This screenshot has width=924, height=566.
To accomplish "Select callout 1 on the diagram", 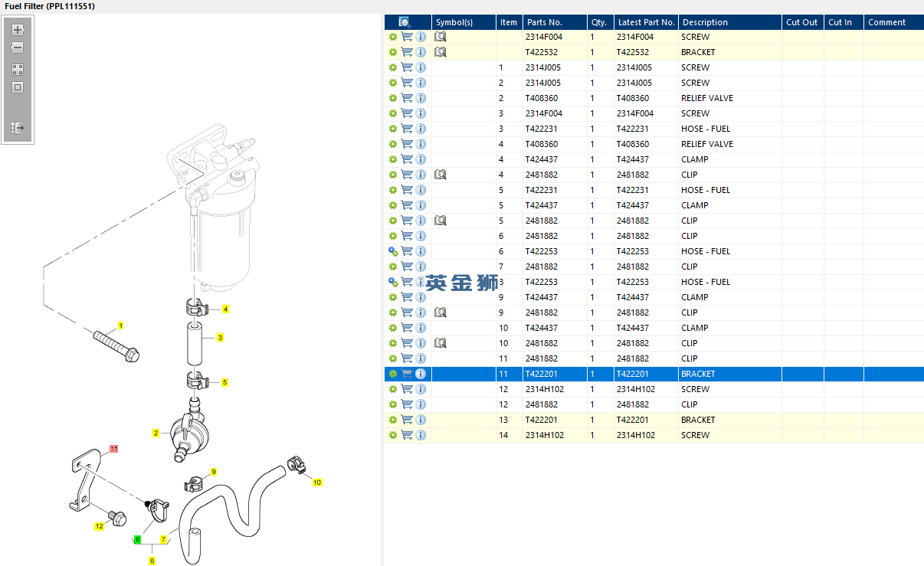I will pos(120,326).
